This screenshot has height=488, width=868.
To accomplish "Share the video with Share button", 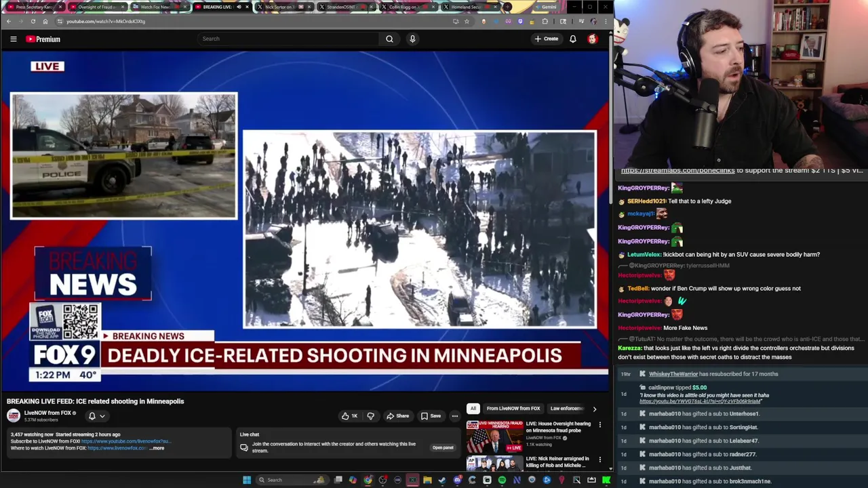I will pos(398,416).
